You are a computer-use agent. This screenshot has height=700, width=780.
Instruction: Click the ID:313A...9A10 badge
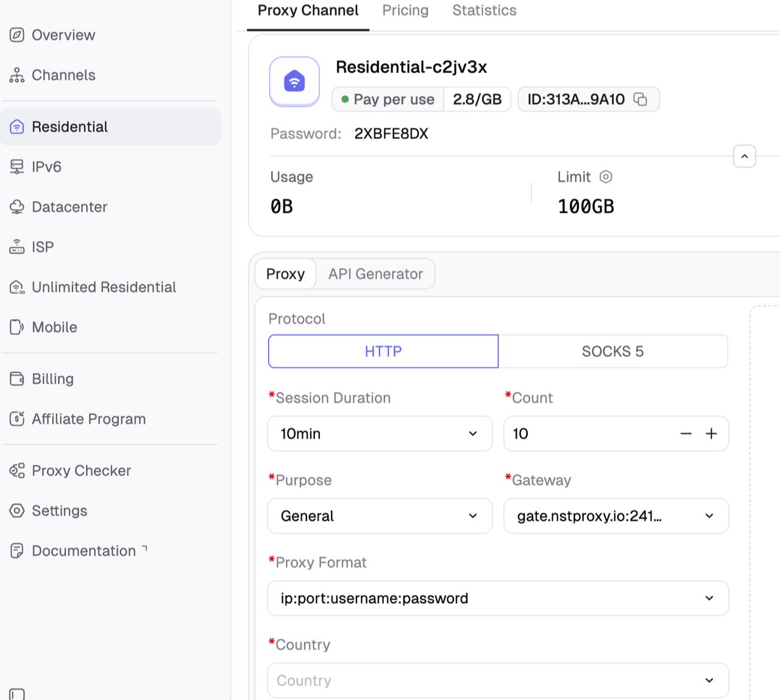589,99
